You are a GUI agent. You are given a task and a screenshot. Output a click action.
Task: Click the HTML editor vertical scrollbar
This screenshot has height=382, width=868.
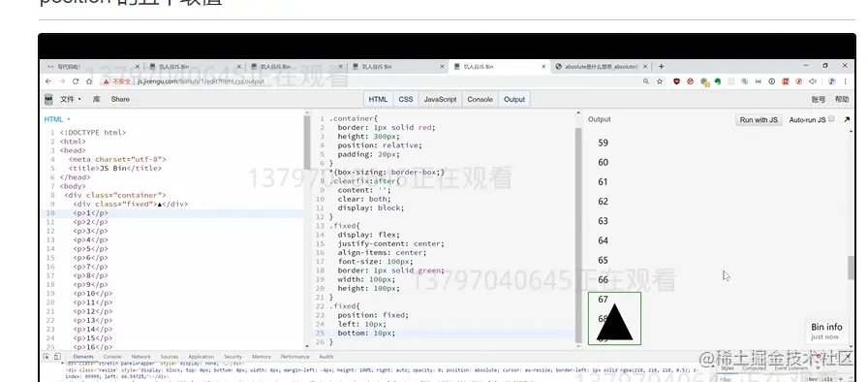pos(307,143)
